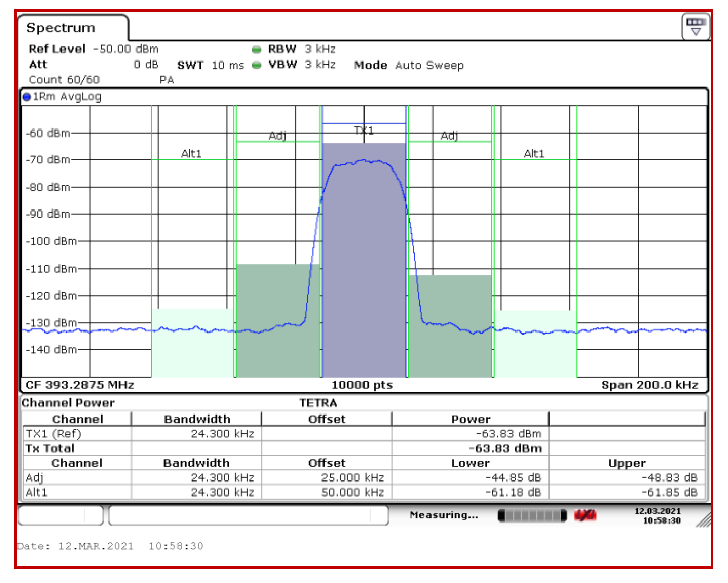
Task: Select the TETRA channel power header
Action: coord(318,403)
